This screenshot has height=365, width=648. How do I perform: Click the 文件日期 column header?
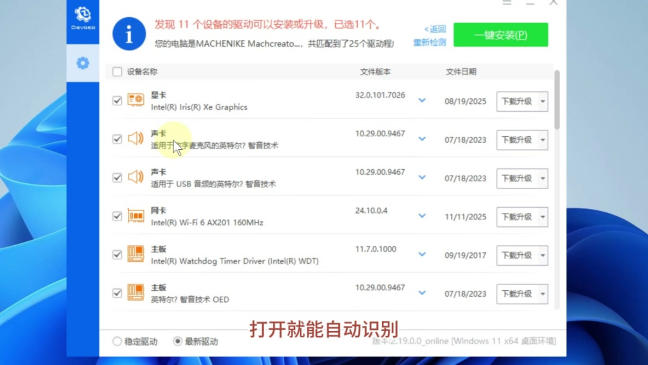[461, 72]
